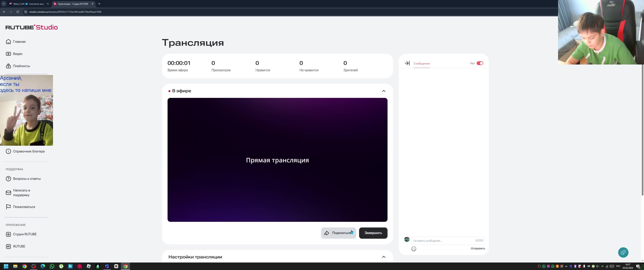Image resolution: width=644 pixels, height=270 pixels.
Task: Open Справочник блогера info icon
Action: [x=8, y=151]
